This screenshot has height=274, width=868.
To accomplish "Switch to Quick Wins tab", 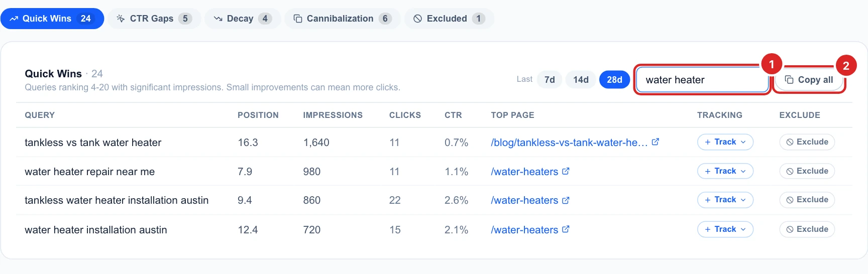I will click(x=52, y=19).
